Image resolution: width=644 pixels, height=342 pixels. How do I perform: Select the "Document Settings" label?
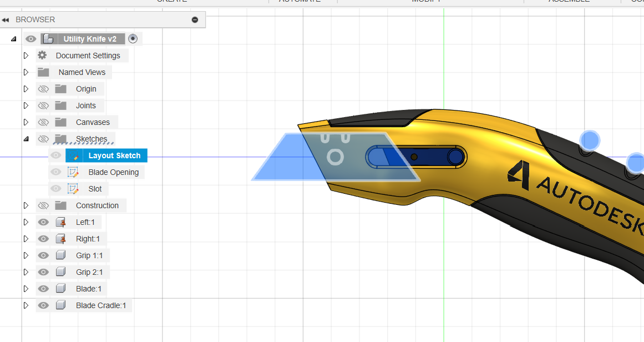click(88, 56)
